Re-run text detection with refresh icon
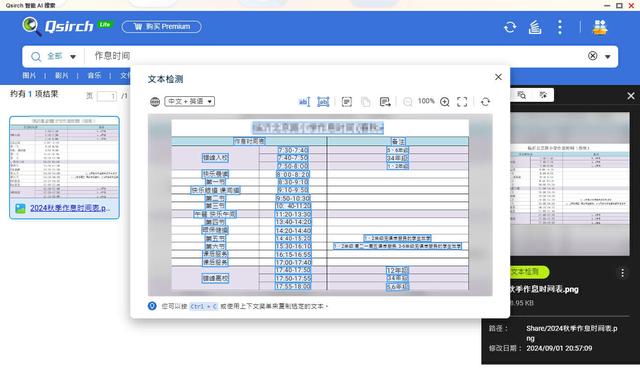 (485, 102)
